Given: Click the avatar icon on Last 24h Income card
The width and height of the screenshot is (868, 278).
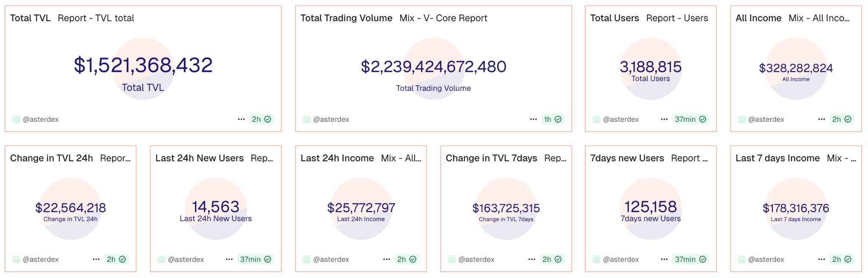Looking at the screenshot, I should (306, 259).
